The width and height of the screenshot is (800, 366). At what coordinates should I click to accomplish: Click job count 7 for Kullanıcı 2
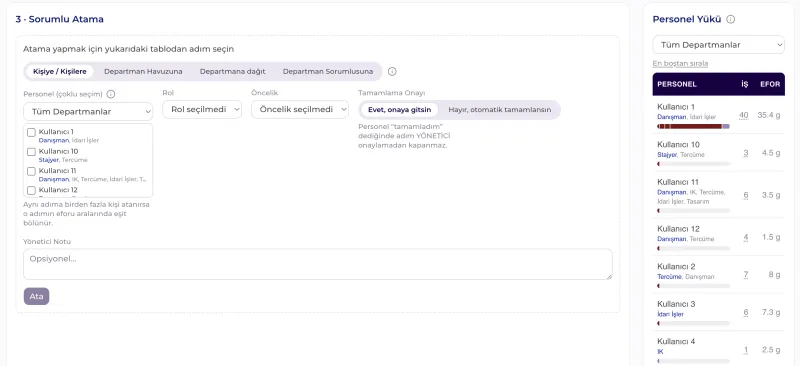745,275
